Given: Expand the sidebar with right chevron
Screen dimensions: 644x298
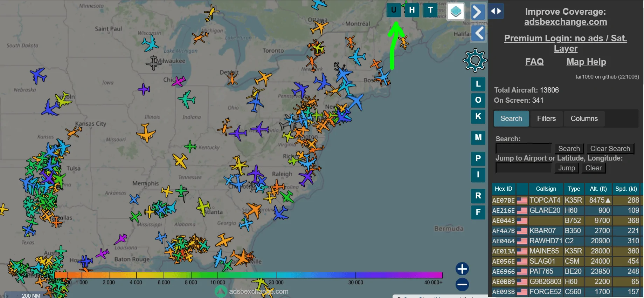Looking at the screenshot, I should coord(478,12).
